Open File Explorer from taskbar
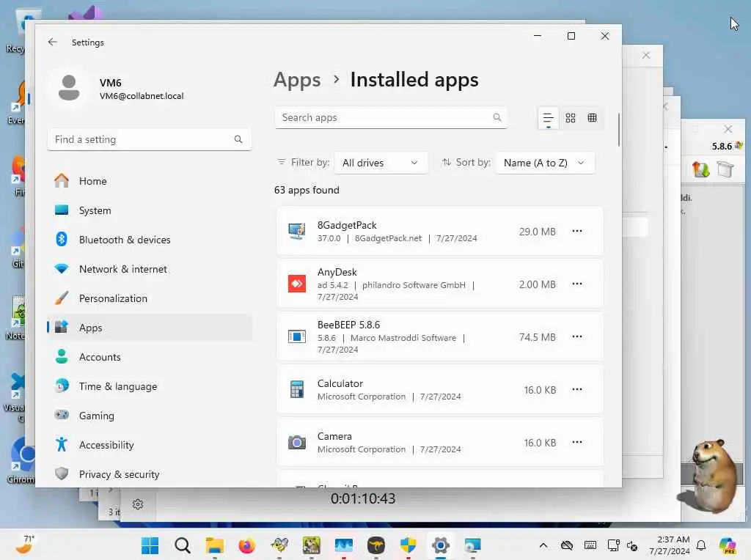Image resolution: width=751 pixels, height=560 pixels. pyautogui.click(x=215, y=545)
